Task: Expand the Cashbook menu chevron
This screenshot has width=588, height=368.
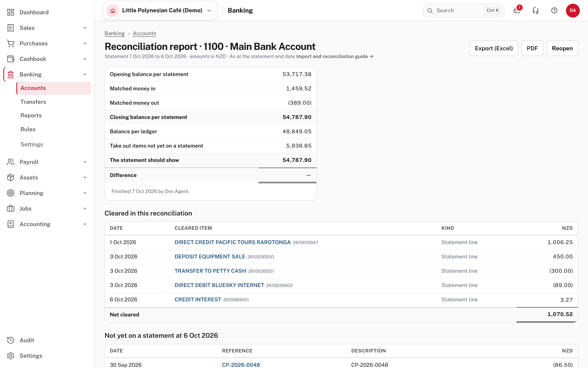Action: 85,59
